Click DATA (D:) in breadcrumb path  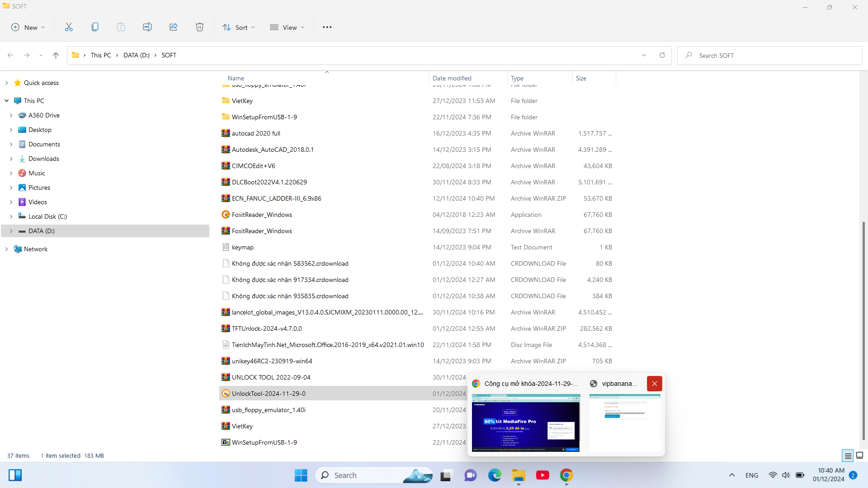coord(136,55)
